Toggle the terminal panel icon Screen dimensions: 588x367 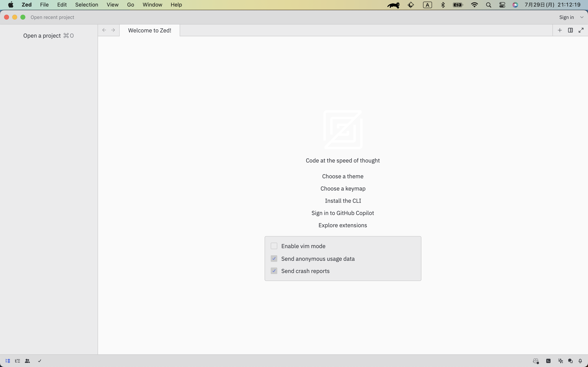(548, 361)
